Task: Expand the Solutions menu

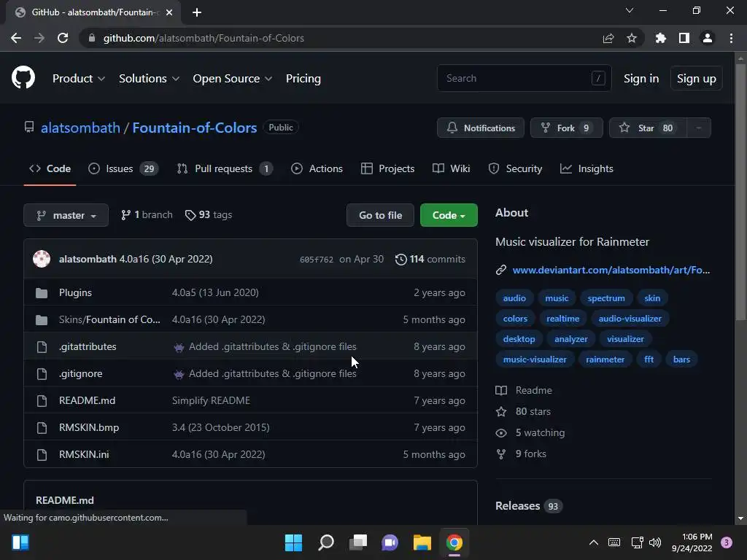Action: click(149, 79)
